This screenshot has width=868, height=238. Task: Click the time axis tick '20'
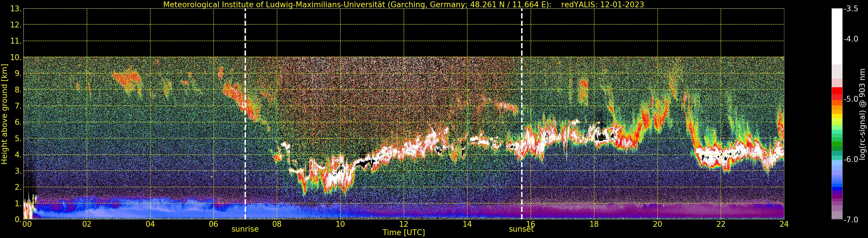tap(657, 224)
